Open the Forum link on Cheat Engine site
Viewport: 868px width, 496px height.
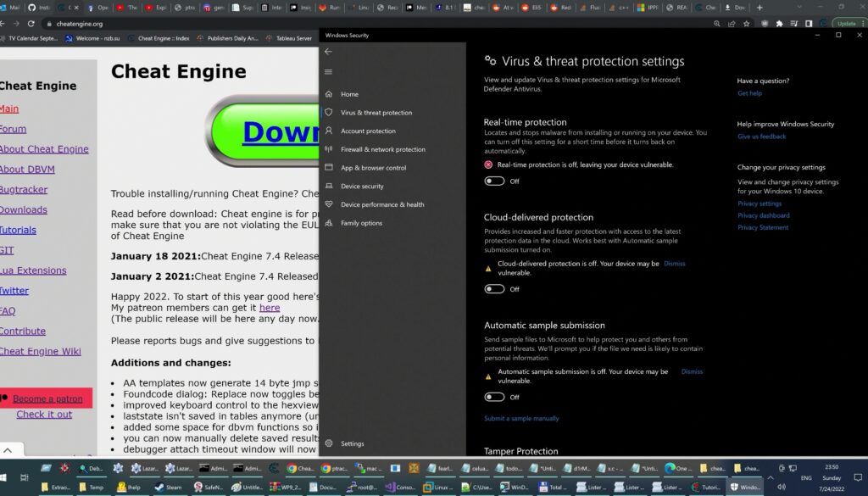point(13,129)
